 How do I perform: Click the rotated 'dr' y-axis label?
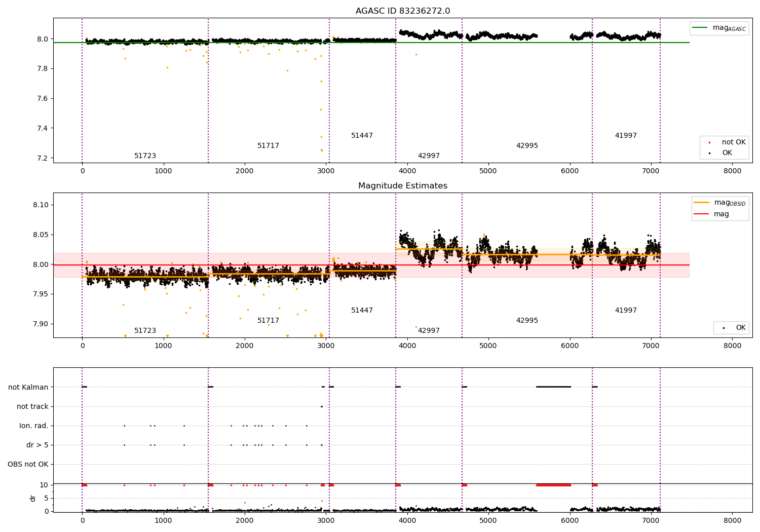coord(33,498)
